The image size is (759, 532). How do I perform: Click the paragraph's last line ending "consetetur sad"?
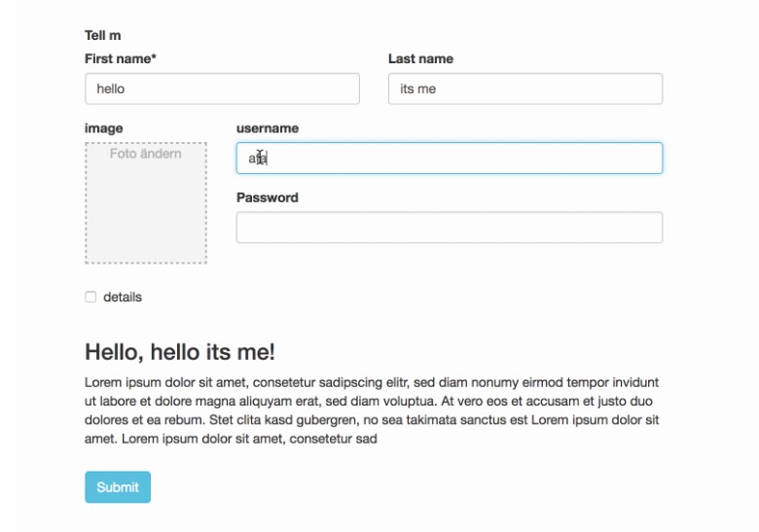[231, 439]
